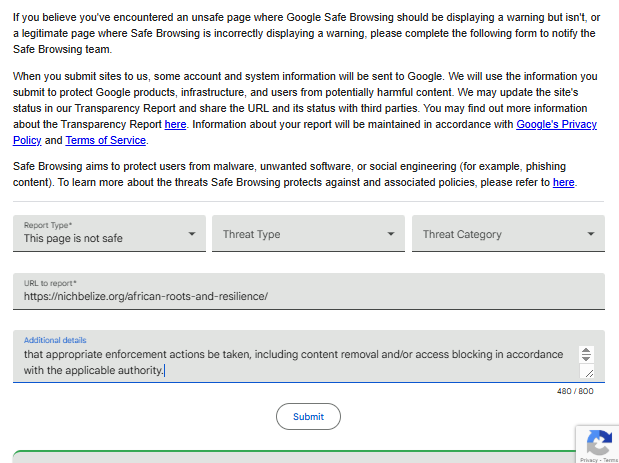Click the URL to report field
The width and height of the screenshot is (619, 463).
pyautogui.click(x=309, y=291)
